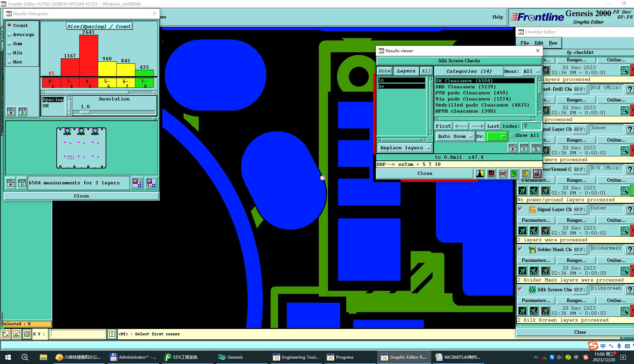
Task: Click the First result button
Action: pos(443,126)
